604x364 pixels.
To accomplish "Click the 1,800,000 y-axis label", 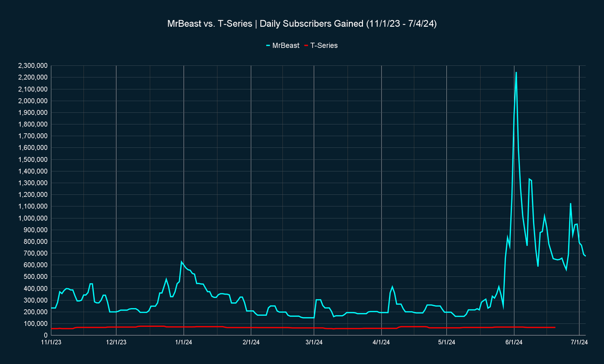I will [33, 124].
